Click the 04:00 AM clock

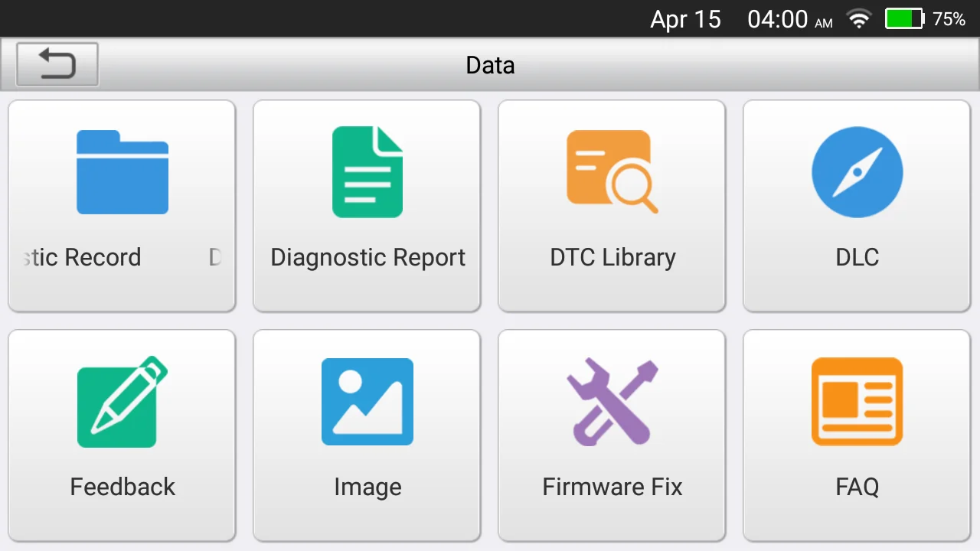coord(789,19)
